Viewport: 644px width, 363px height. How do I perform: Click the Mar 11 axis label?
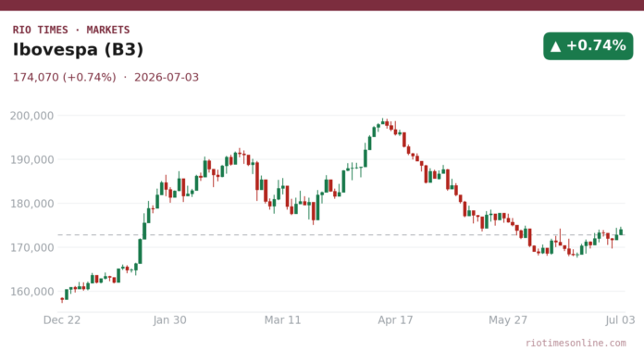click(x=282, y=319)
